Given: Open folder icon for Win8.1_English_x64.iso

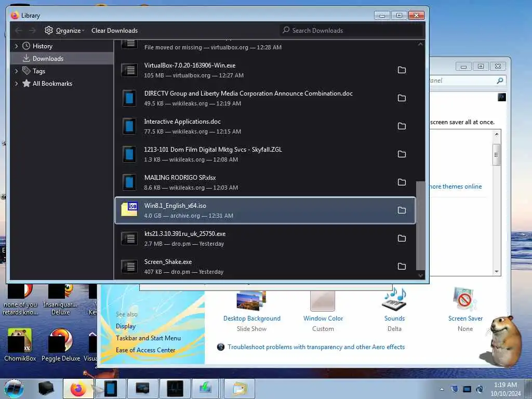Looking at the screenshot, I should pos(402,210).
